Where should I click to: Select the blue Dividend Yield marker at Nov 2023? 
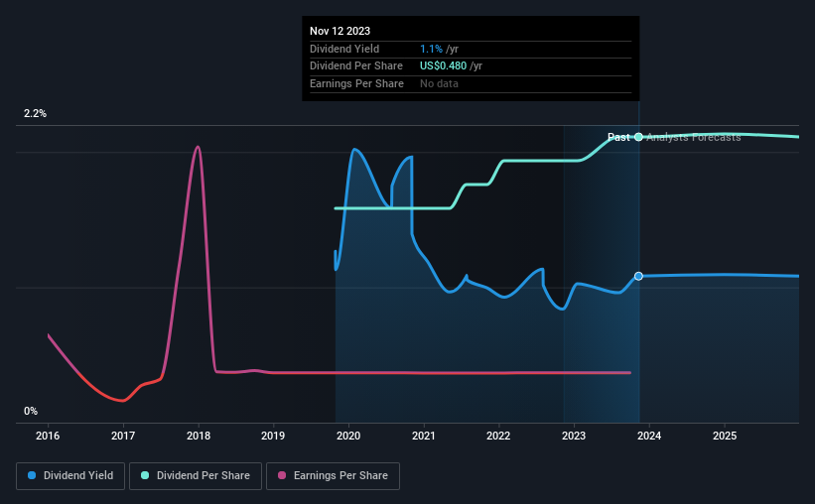click(x=639, y=276)
